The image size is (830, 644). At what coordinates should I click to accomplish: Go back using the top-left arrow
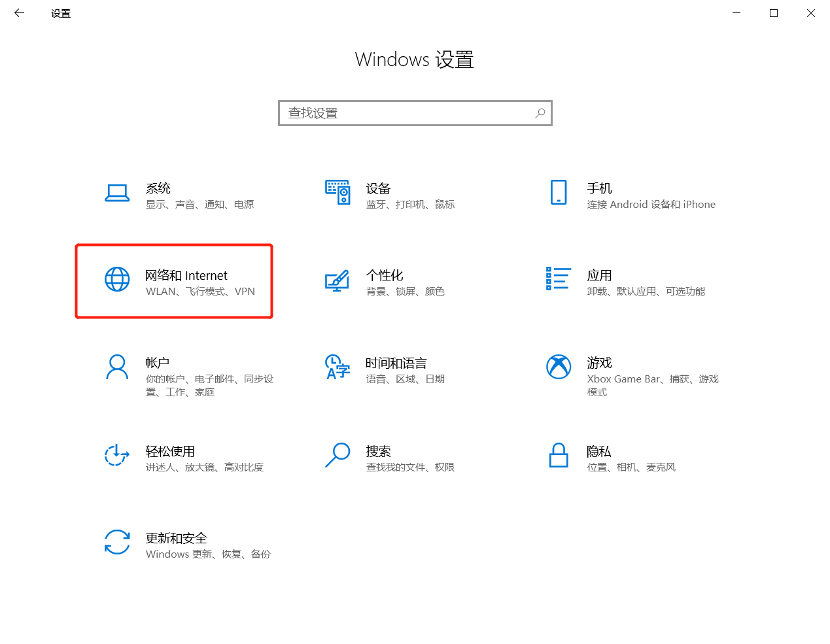[x=19, y=13]
